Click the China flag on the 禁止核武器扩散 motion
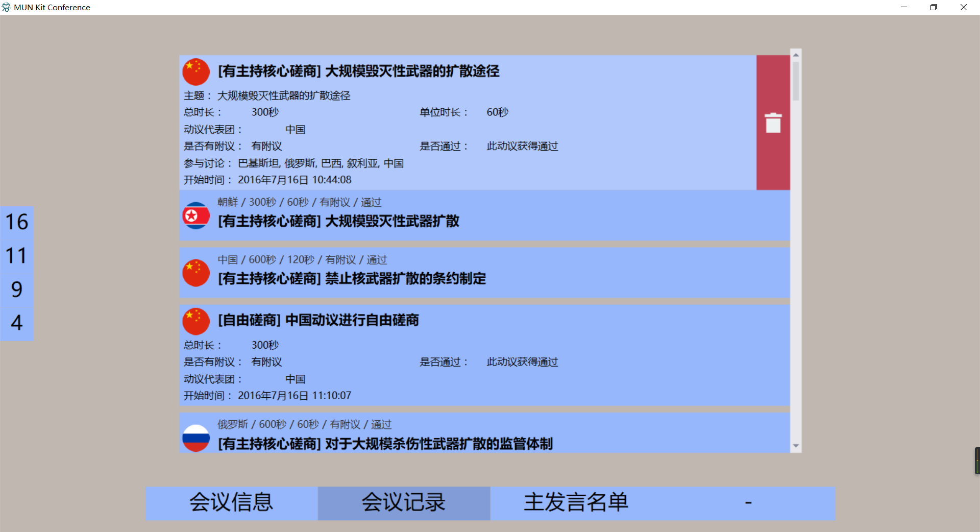 [x=195, y=273]
